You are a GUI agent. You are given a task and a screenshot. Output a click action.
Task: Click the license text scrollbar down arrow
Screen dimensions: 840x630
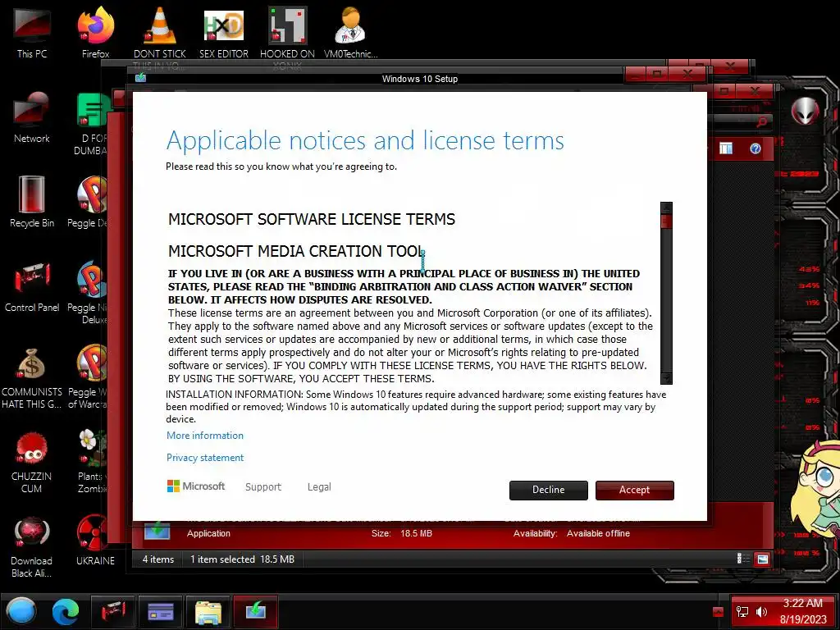click(x=666, y=379)
